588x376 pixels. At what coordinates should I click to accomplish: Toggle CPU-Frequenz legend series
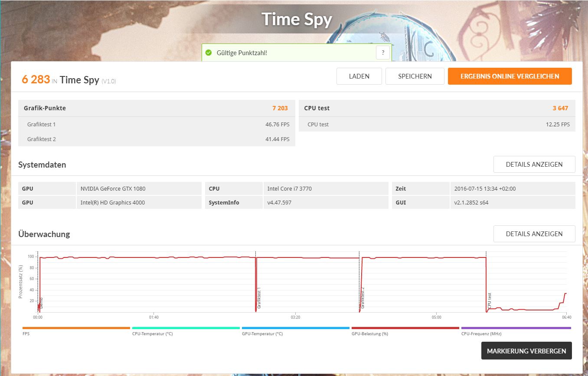pyautogui.click(x=516, y=331)
